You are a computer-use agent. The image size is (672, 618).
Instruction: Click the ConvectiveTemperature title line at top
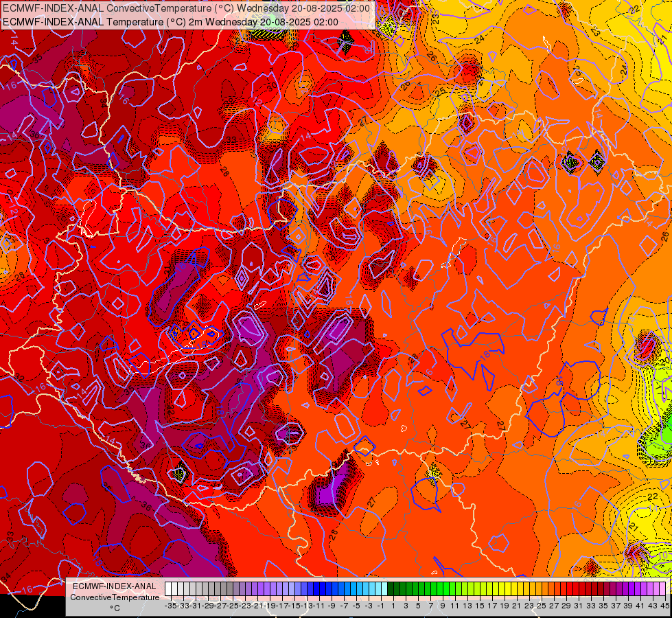[x=187, y=8]
